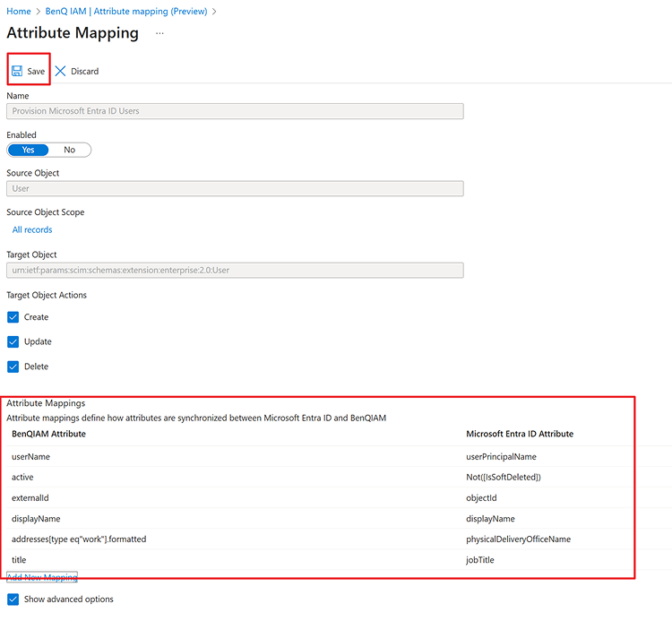Toggle Enabled to No
This screenshot has height=621, width=672.
tap(70, 150)
